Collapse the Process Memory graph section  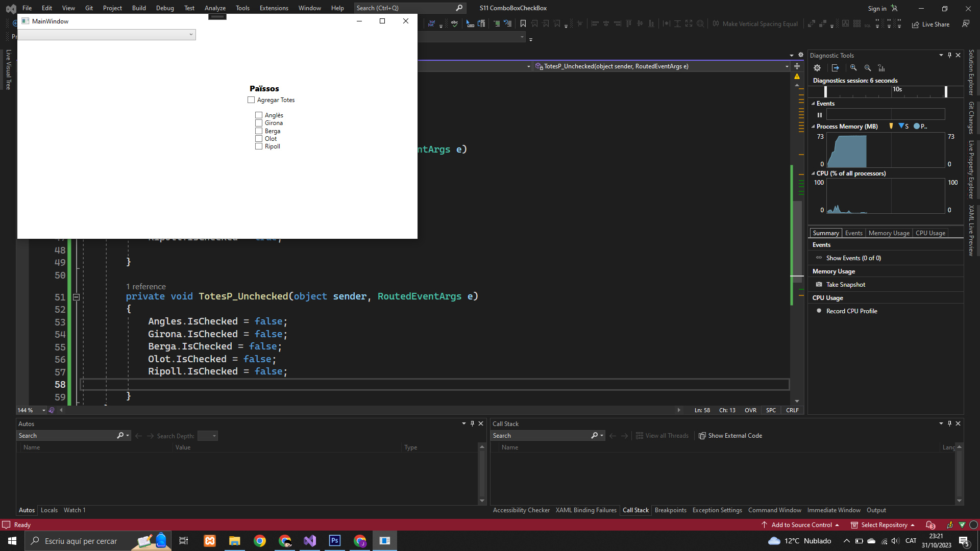point(813,127)
